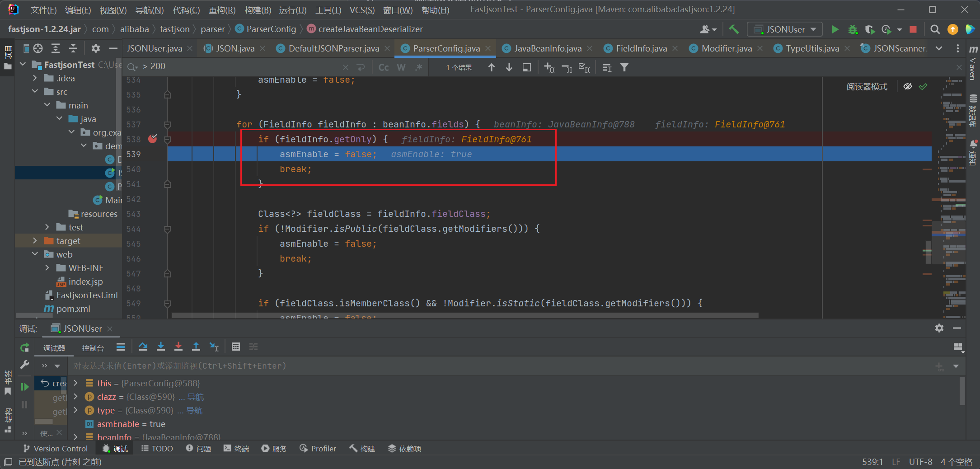Rerun the JSONUser debug session
The height and width of the screenshot is (469, 980).
(x=25, y=347)
